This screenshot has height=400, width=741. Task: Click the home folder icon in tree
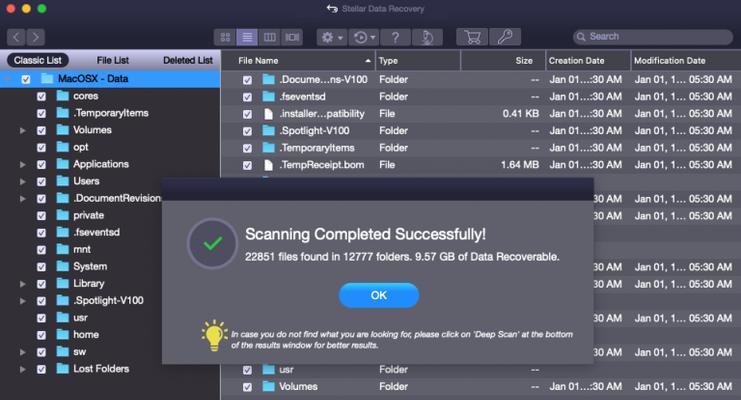coord(62,334)
